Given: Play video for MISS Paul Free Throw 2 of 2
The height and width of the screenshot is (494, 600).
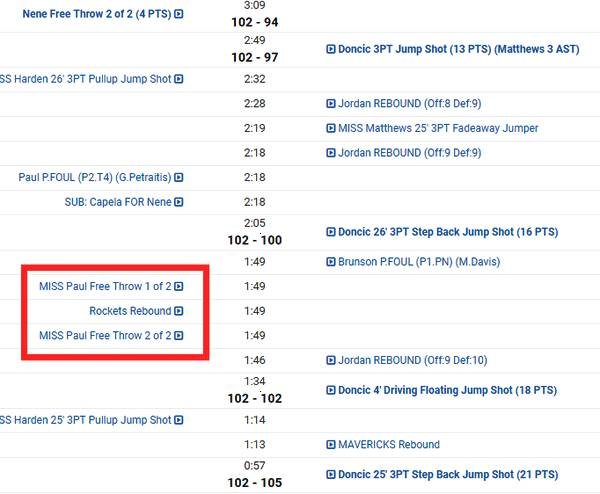Looking at the screenshot, I should point(179,336).
